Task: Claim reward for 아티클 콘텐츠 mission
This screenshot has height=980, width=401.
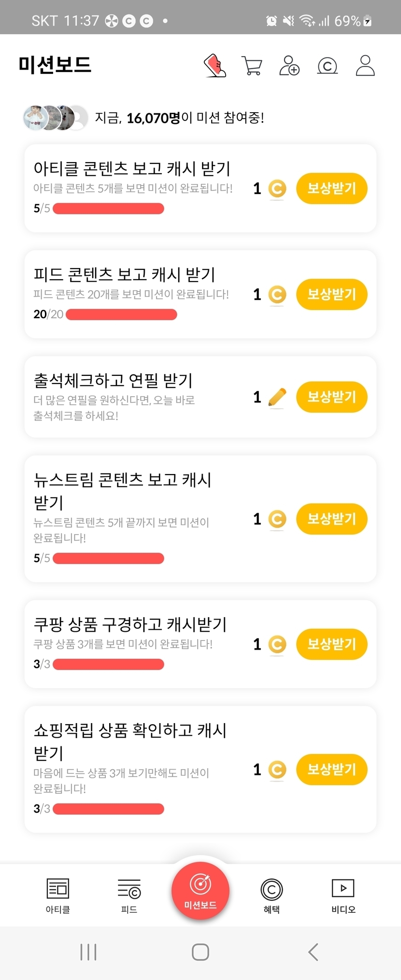Action: [331, 188]
